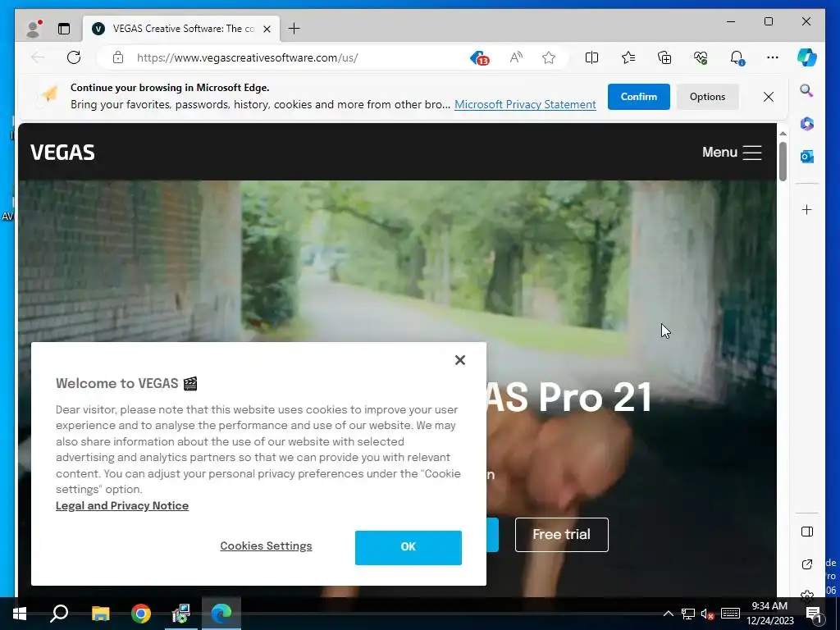Show hidden system tray icons
This screenshot has height=630, width=840.
click(x=668, y=614)
